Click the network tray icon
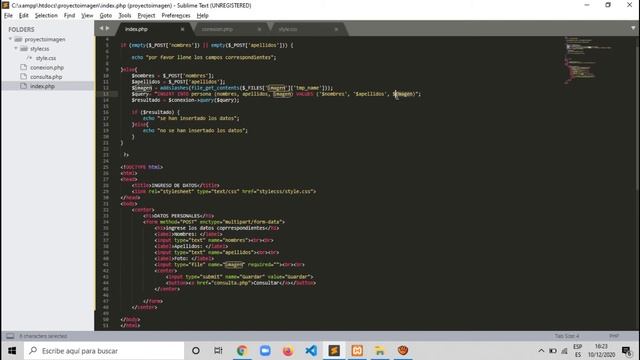Viewport: 640px width, 360px height. (564, 351)
